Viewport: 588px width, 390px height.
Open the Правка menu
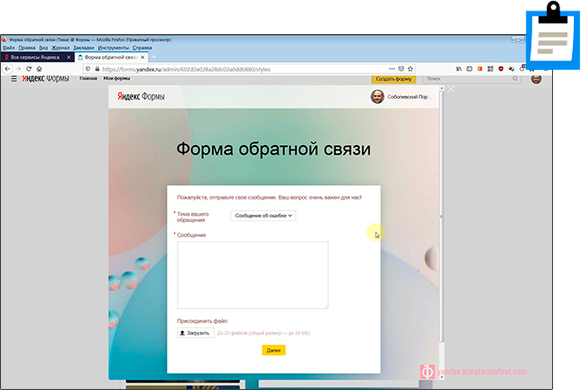tap(27, 48)
